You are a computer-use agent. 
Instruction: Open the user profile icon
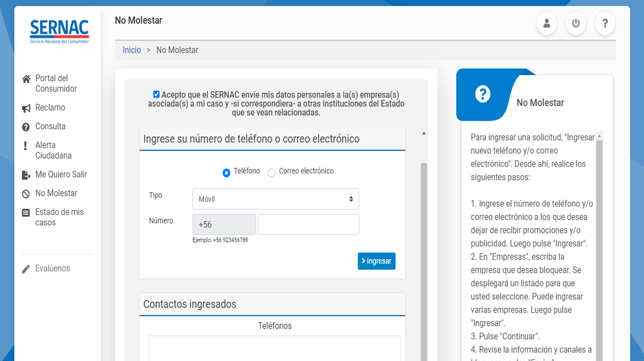click(547, 23)
